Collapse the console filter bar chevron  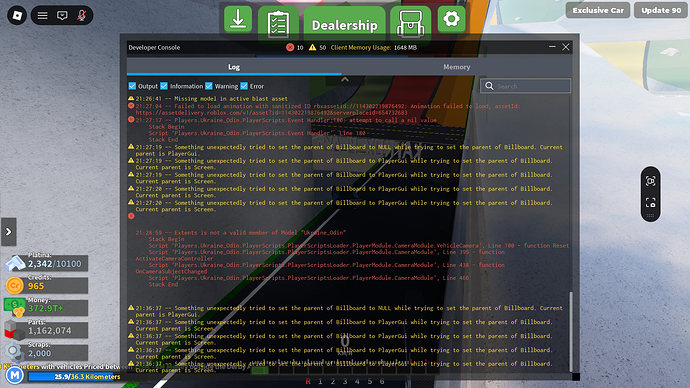point(345,80)
